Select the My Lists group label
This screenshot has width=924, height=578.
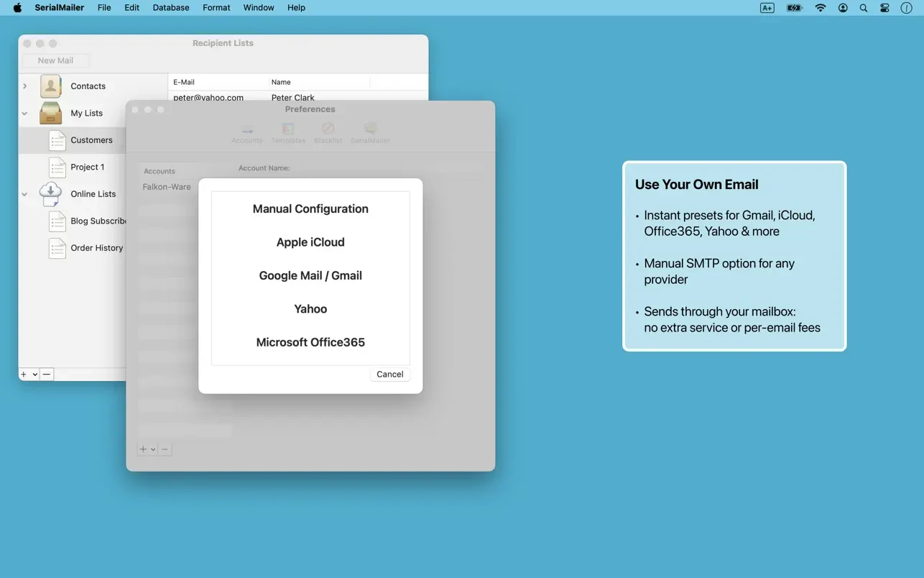click(x=86, y=114)
